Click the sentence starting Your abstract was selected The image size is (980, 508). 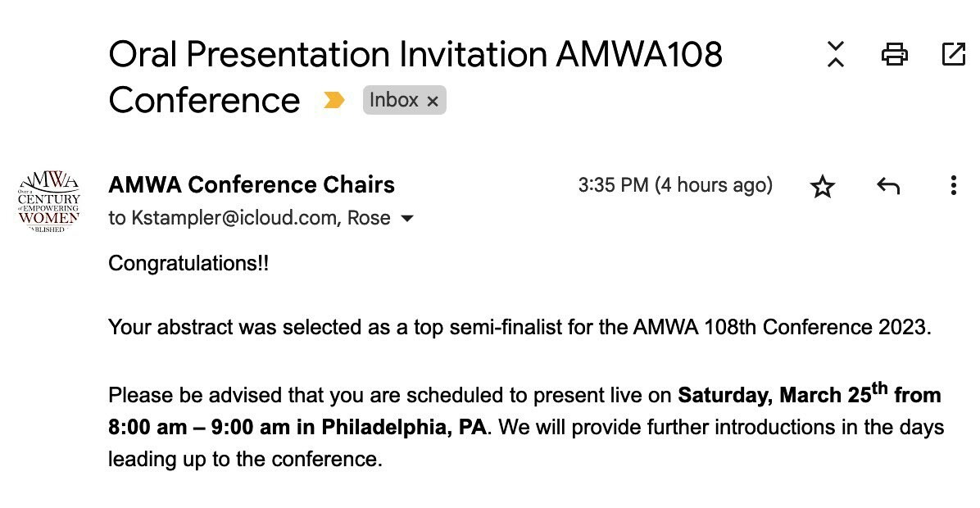point(519,328)
